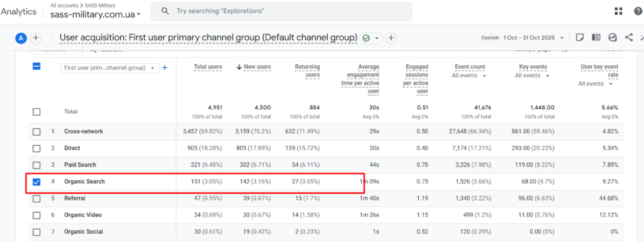The image size is (644, 242).
Task: Click the search magnifier icon
Action: pos(165,11)
